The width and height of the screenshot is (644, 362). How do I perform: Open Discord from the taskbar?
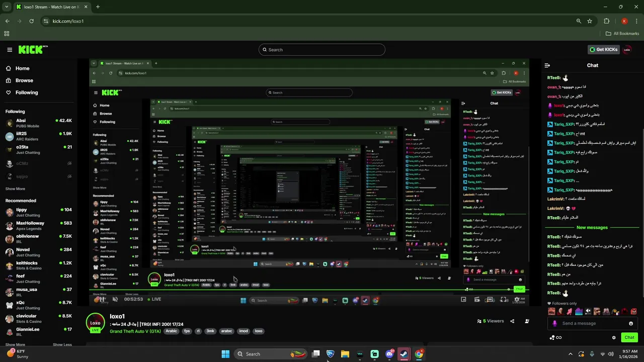(389, 354)
